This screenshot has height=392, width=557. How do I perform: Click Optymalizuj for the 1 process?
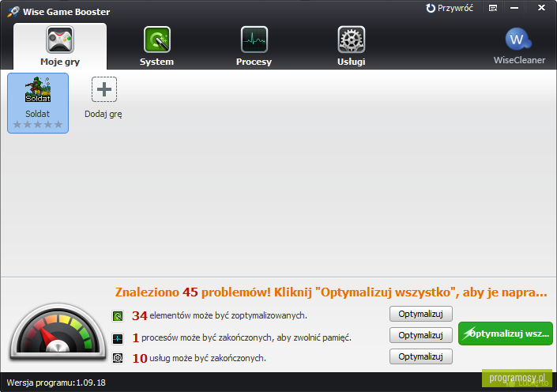[420, 335]
